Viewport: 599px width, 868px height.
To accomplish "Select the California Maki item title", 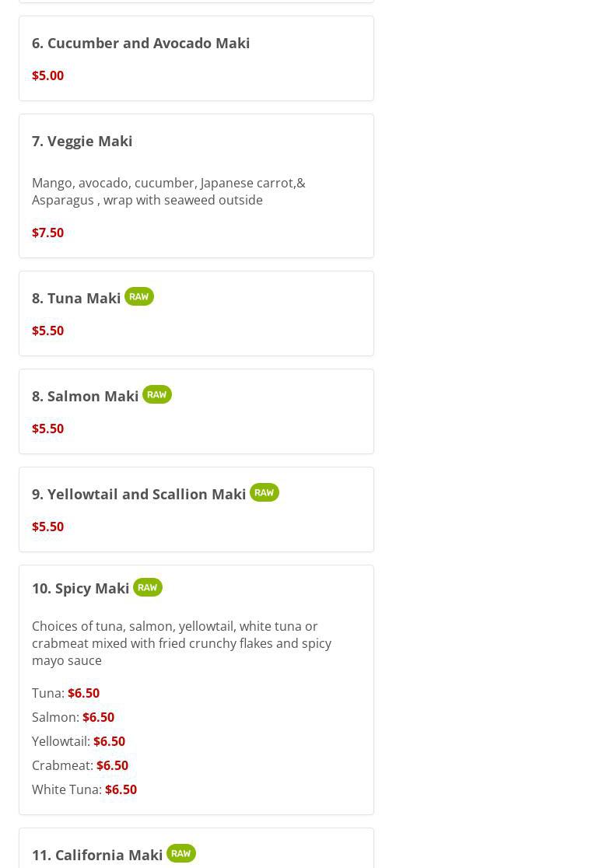I will pyautogui.click(x=97, y=855).
